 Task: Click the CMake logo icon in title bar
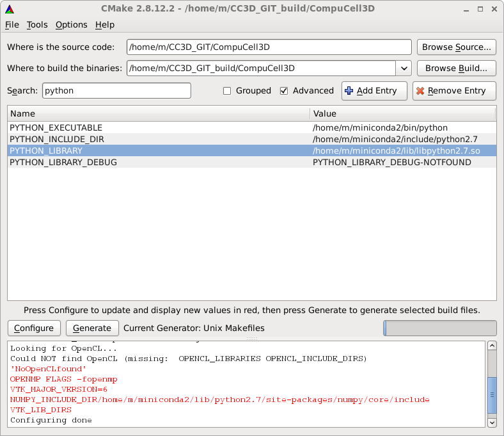pyautogui.click(x=8, y=8)
